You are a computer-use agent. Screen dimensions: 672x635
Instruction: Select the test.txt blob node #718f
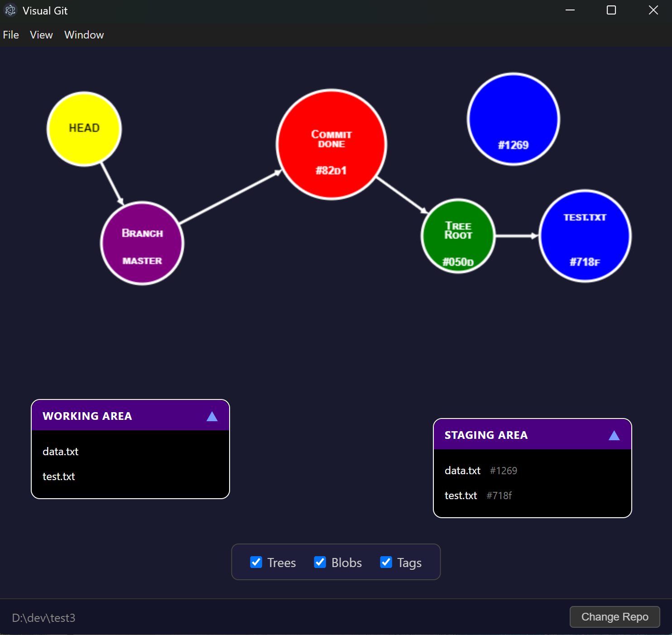click(x=585, y=236)
